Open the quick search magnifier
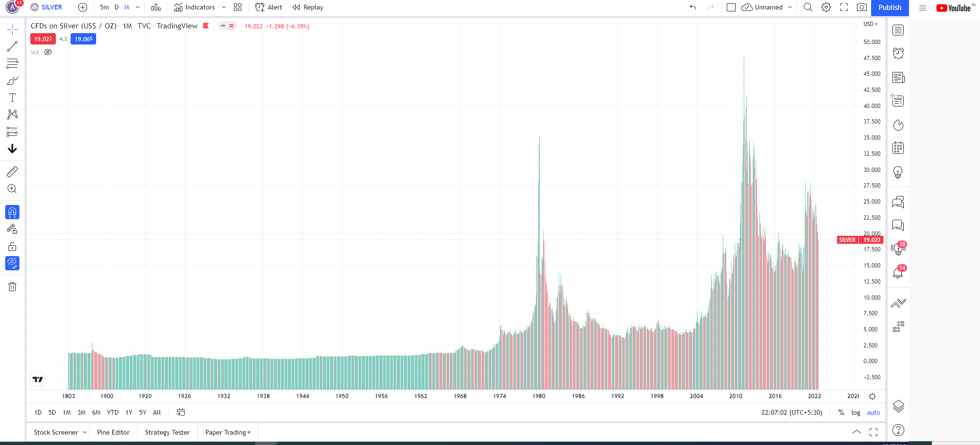Viewport: 980px width, 445px height. [808, 7]
